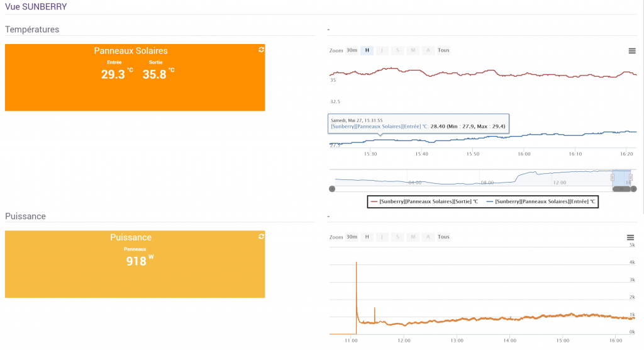Viewport: 644px width, 350px height.
Task: Click the 13:00 tick on power axis
Action: coord(457,341)
